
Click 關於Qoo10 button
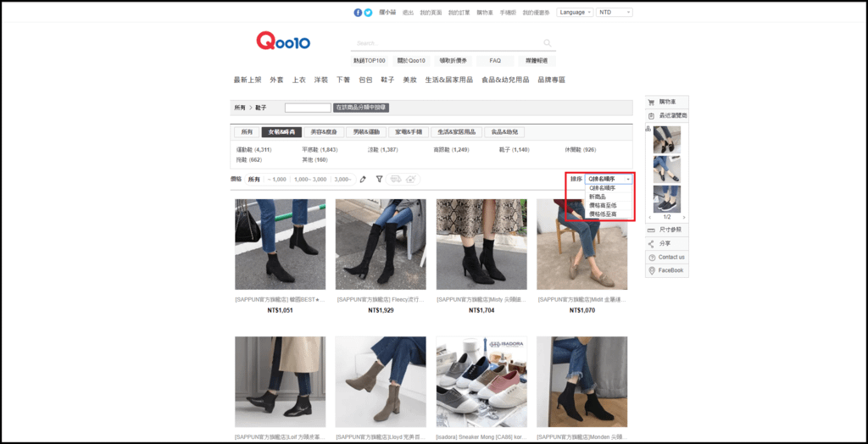411,60
